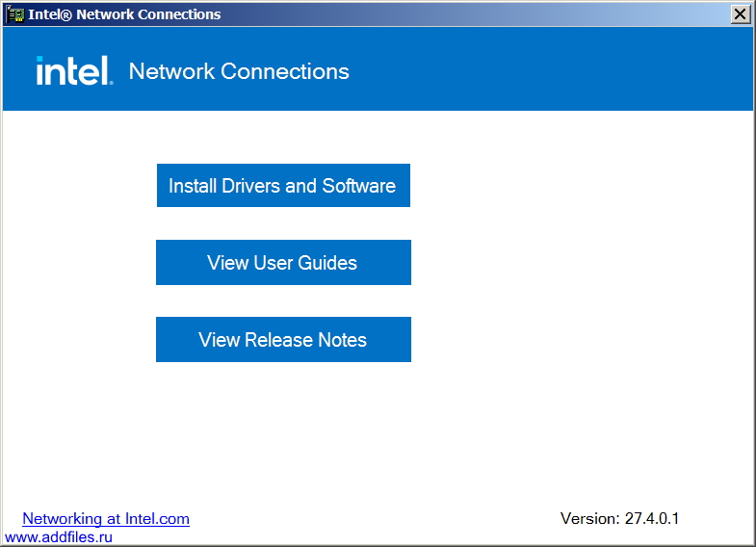
Task: Launch the user guides documentation
Action: 283,263
